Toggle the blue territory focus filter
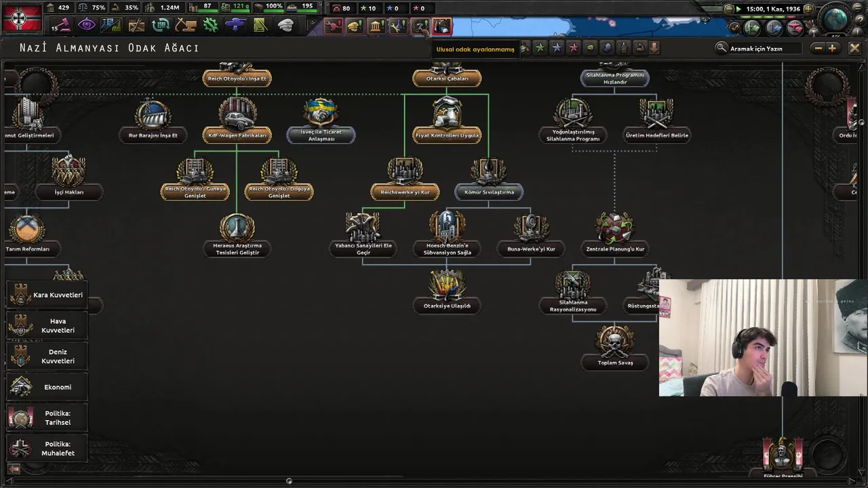This screenshot has width=868, height=488. click(607, 47)
